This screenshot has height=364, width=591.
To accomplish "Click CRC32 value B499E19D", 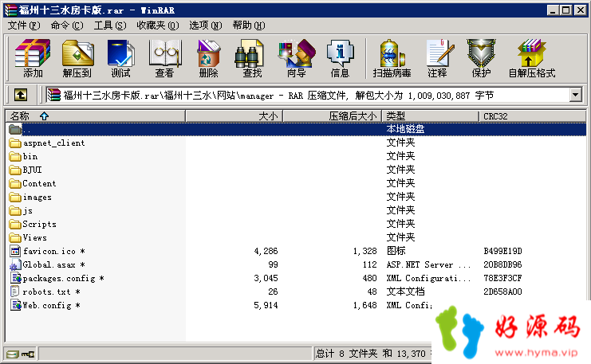I will (x=502, y=251).
